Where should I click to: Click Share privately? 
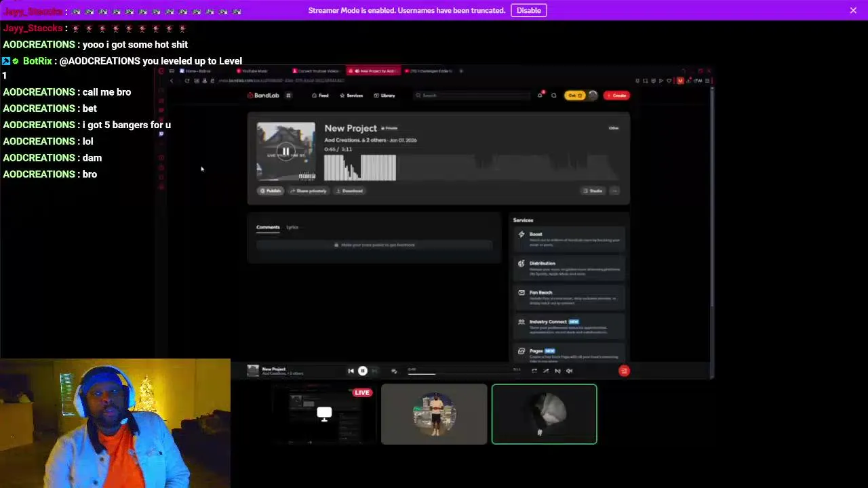[x=309, y=191]
